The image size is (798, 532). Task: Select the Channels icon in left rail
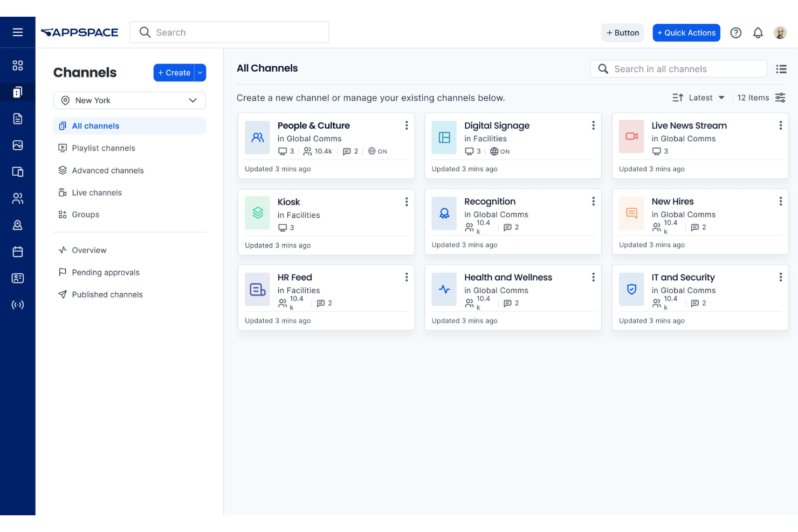[x=18, y=92]
